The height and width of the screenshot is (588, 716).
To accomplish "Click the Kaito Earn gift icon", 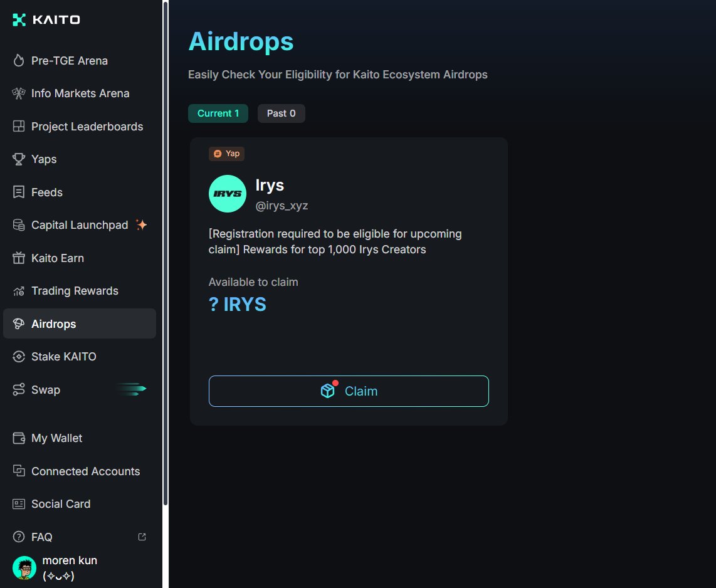I will [19, 258].
